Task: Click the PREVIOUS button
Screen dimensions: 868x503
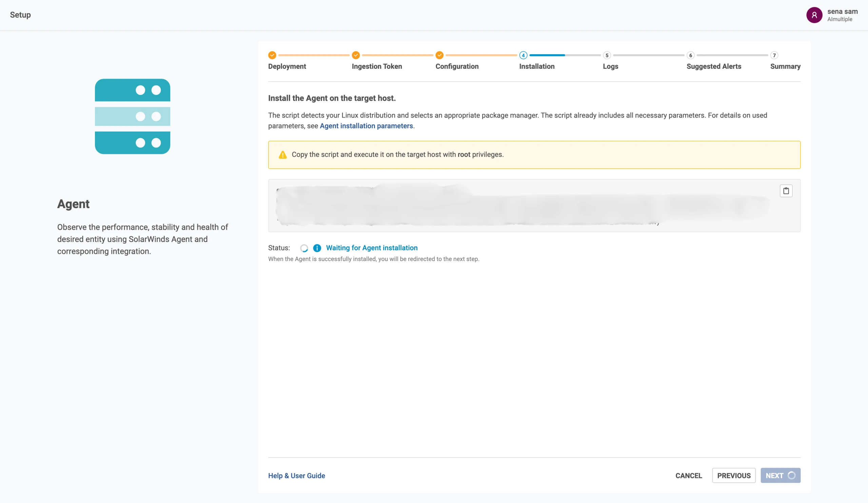Action: point(734,476)
